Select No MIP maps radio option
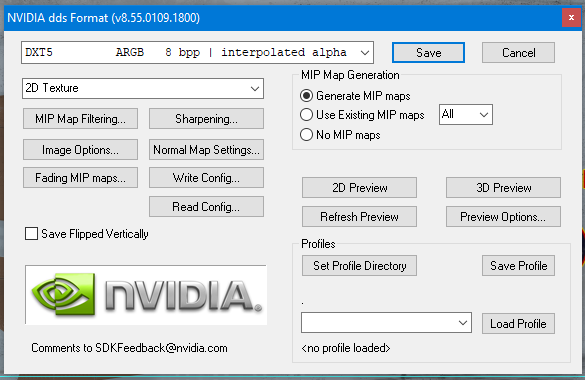Image resolution: width=585 pixels, height=380 pixels. [x=306, y=135]
